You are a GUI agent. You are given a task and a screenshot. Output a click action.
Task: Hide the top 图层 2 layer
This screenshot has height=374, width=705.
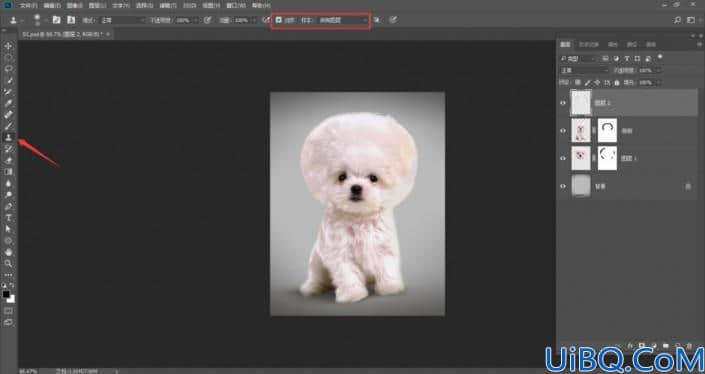(563, 103)
